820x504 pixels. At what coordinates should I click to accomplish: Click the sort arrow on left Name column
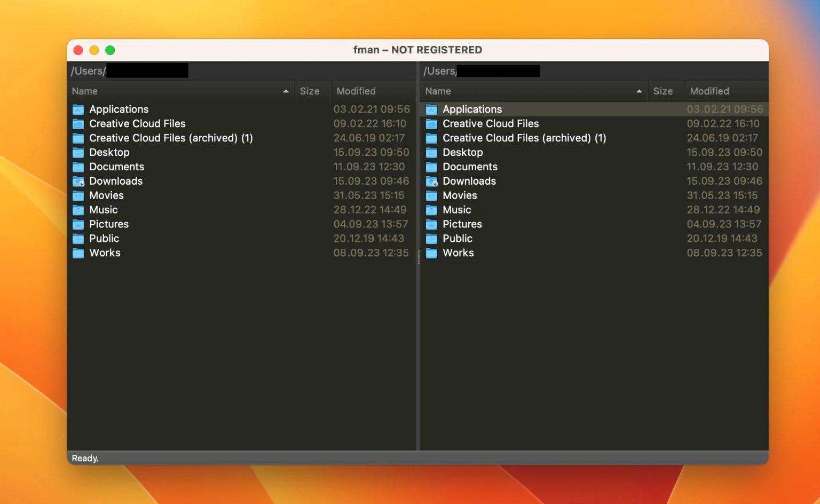coord(285,91)
